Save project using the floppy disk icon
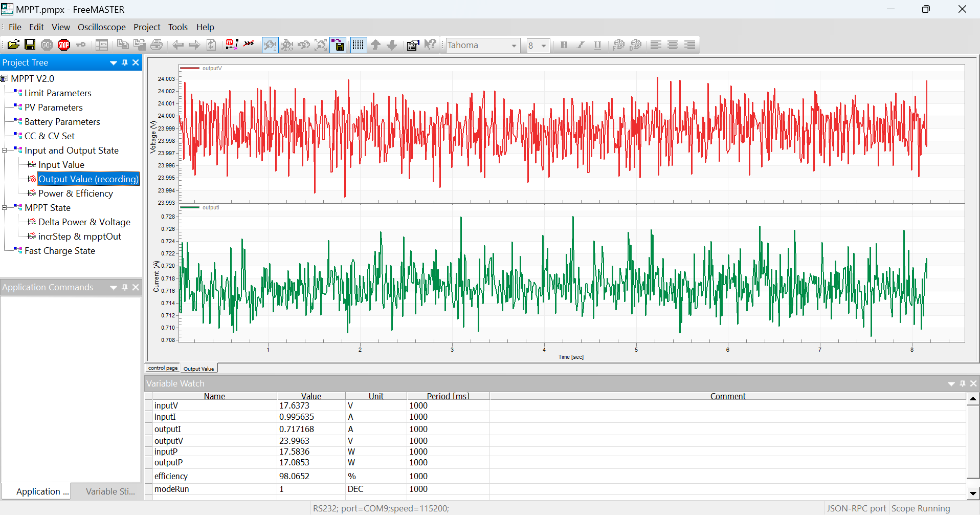This screenshot has width=980, height=515. (30, 45)
